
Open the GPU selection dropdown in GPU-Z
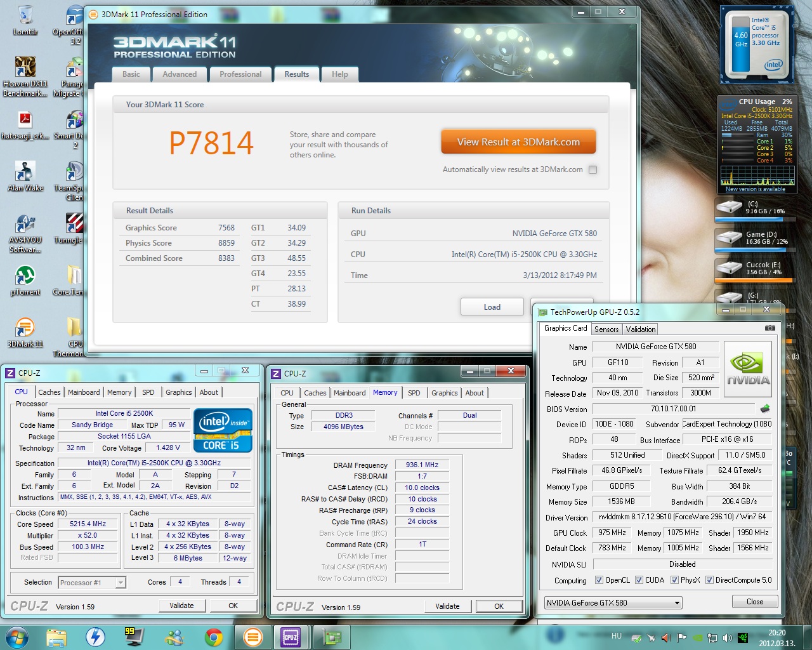tap(613, 602)
